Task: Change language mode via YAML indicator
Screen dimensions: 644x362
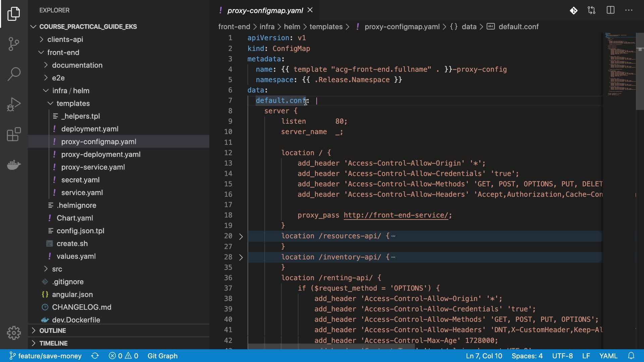Action: [x=608, y=356]
